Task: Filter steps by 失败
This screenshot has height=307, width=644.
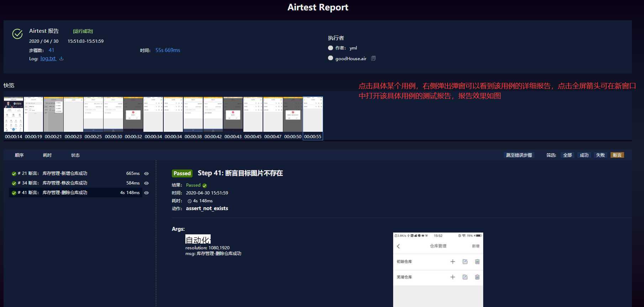Action: [601, 155]
